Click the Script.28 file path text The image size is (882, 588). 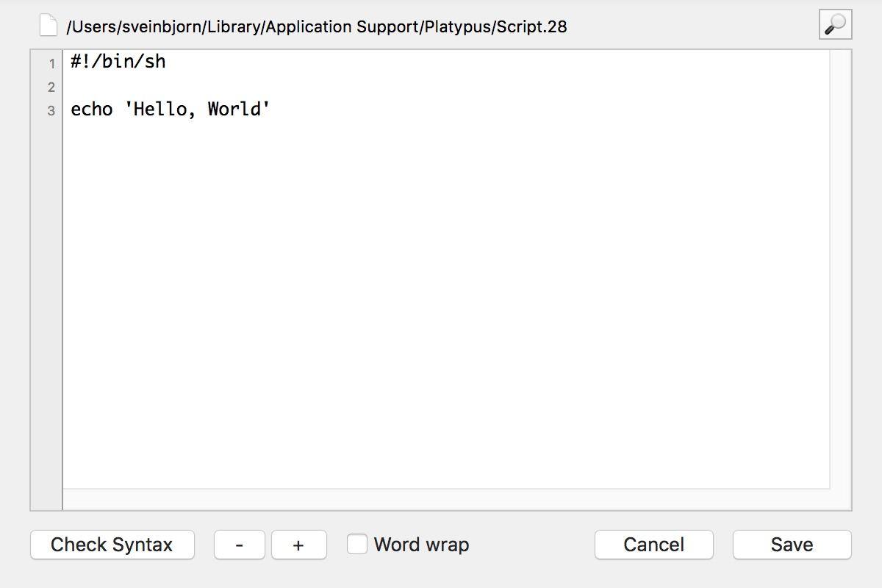coord(316,26)
